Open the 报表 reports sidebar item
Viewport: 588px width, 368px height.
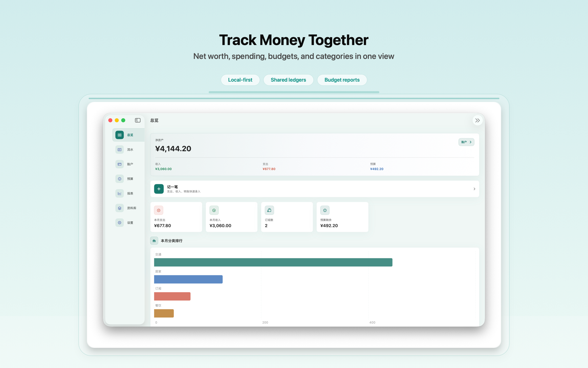click(x=128, y=193)
